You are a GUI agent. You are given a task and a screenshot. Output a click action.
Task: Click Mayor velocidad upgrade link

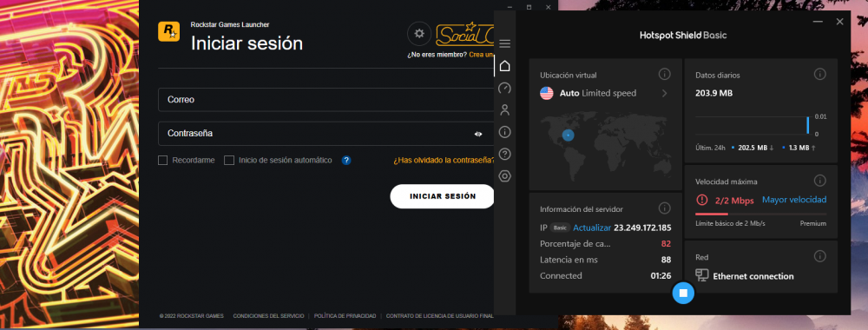pos(794,200)
